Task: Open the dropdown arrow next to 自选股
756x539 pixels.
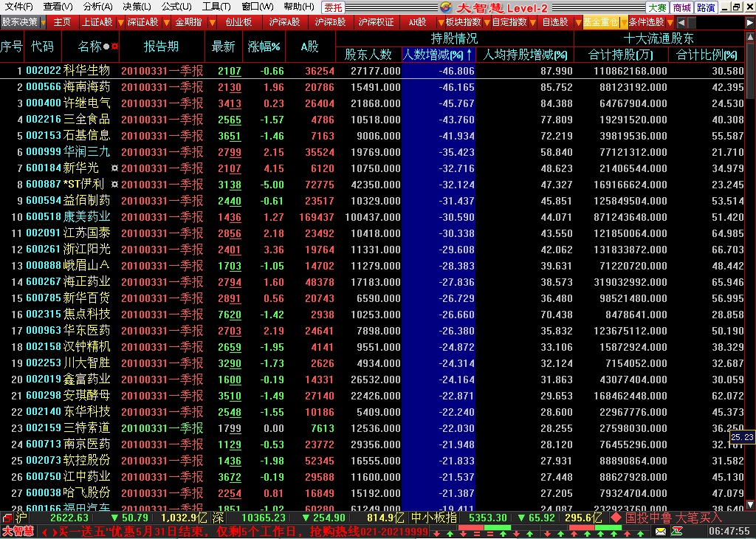Action: 578,23
